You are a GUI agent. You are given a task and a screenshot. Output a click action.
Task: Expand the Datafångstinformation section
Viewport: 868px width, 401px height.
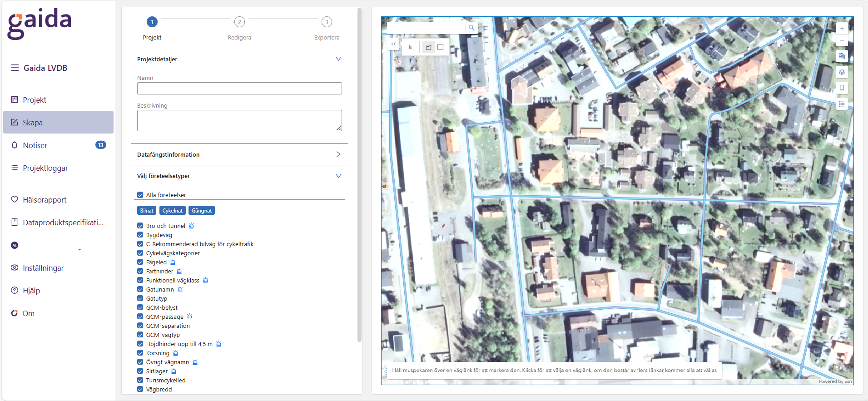point(338,154)
